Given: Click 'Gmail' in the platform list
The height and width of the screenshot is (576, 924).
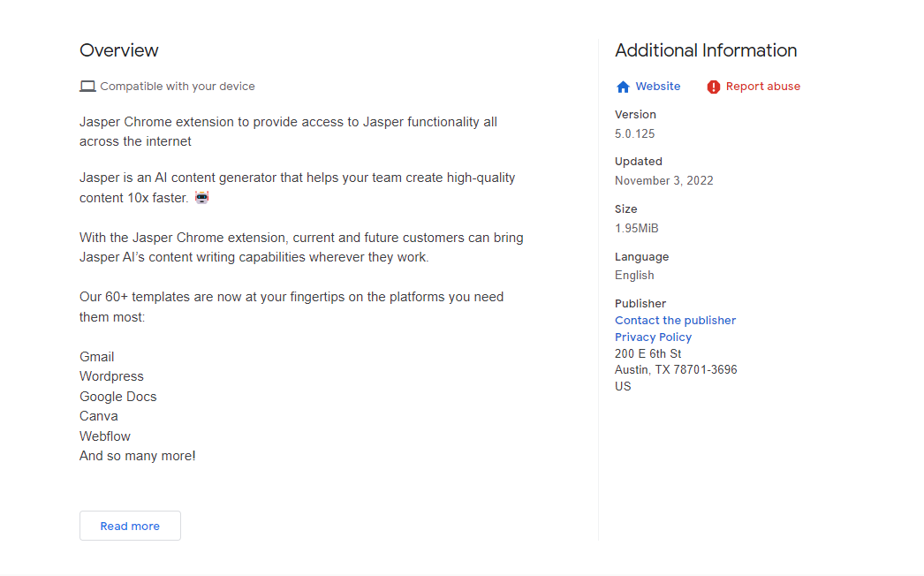Looking at the screenshot, I should 96,357.
